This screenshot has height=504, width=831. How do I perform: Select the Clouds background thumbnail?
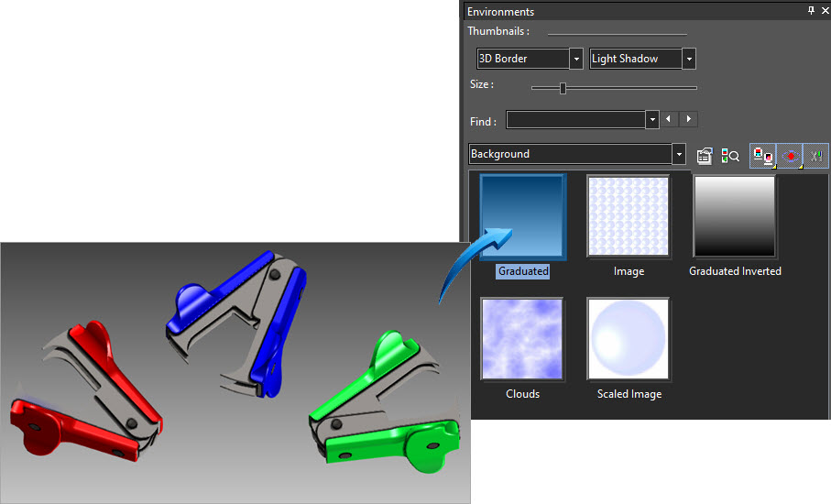pyautogui.click(x=522, y=339)
